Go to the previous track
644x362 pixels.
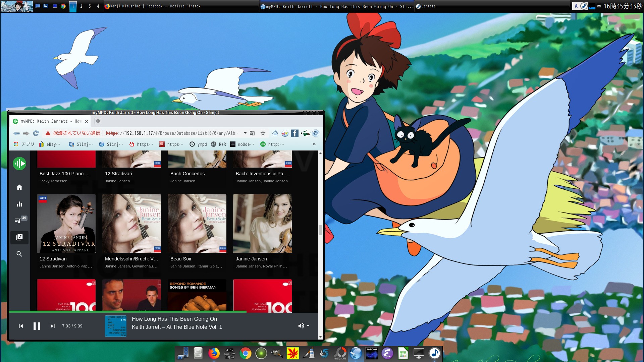pyautogui.click(x=21, y=326)
